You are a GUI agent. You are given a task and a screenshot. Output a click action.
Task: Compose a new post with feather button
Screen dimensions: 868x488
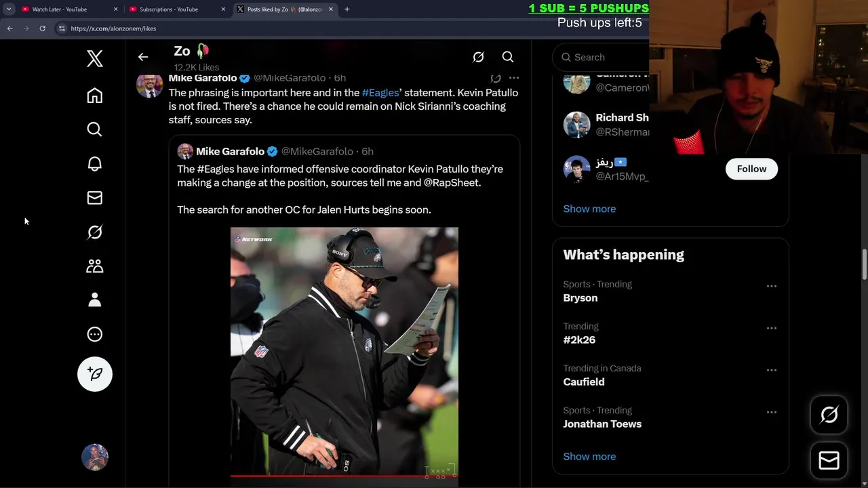[x=95, y=374]
